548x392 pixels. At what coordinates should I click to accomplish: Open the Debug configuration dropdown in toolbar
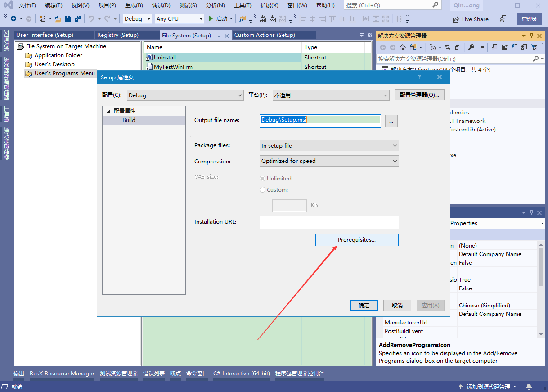[137, 19]
